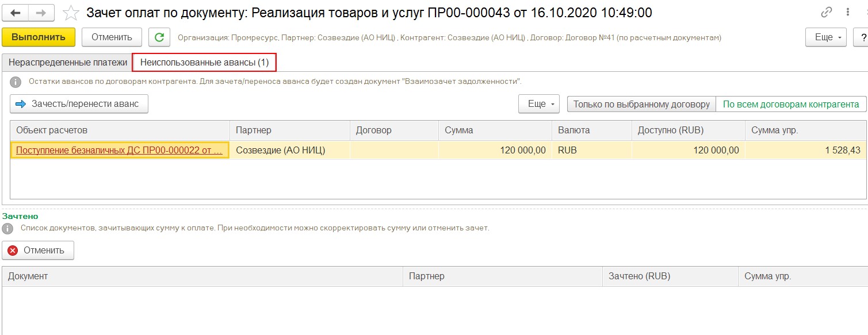Click the green refresh icon button
The width and height of the screenshot is (868, 335).
159,37
